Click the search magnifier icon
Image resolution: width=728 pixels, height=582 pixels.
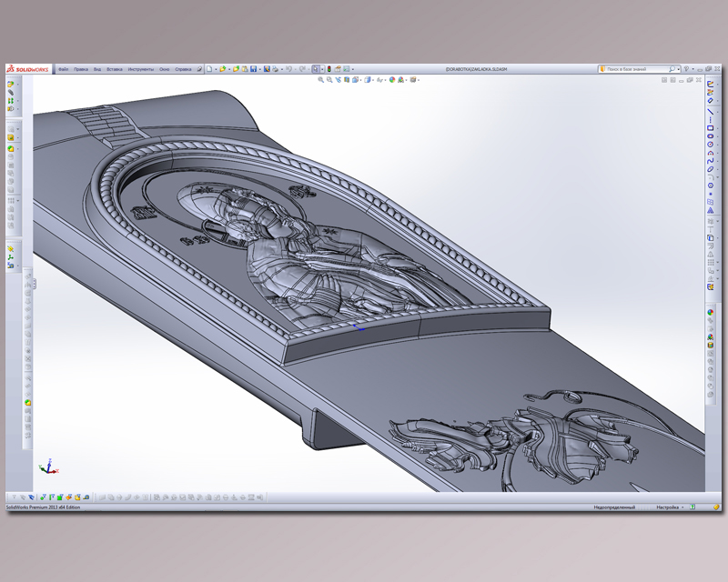pos(672,69)
